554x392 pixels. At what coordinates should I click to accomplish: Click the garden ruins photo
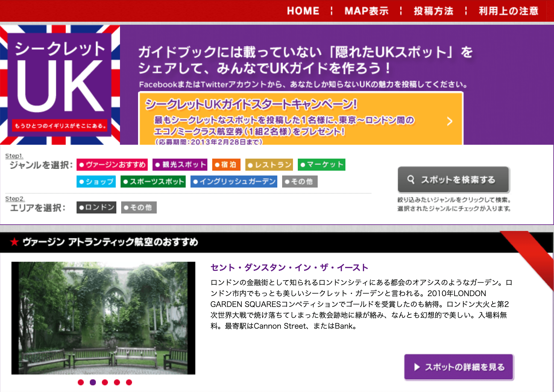(x=103, y=318)
